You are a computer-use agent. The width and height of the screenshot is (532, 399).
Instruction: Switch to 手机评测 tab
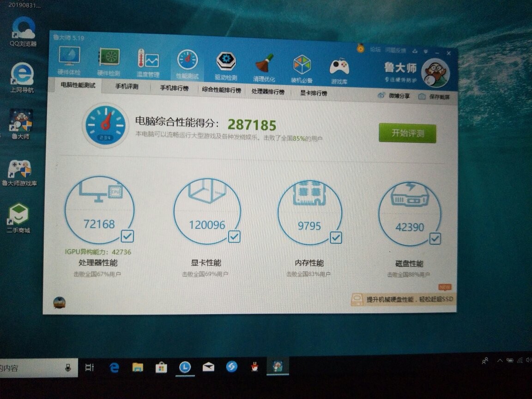pos(127,86)
